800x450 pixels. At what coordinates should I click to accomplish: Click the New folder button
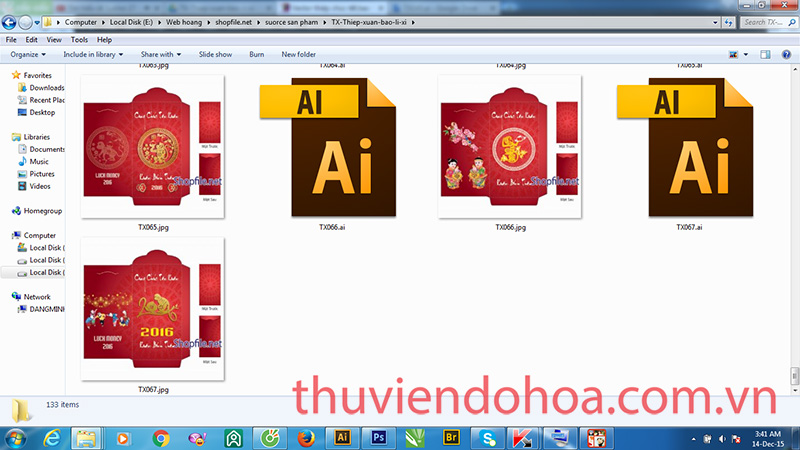tap(298, 55)
